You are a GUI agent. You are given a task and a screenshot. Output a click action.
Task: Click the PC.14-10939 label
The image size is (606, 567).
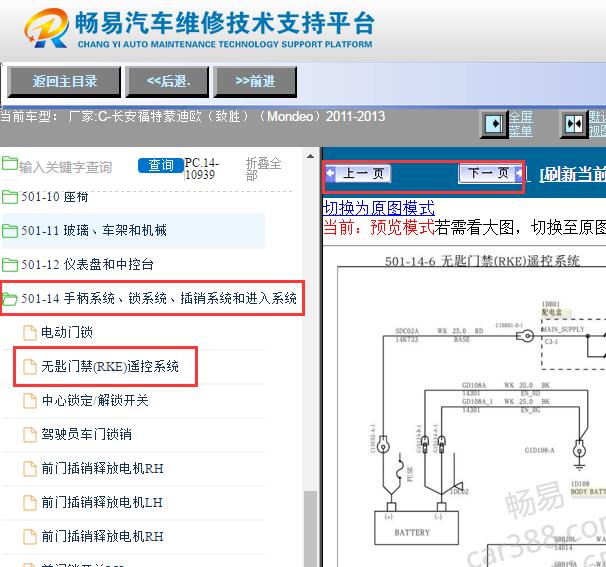(201, 169)
